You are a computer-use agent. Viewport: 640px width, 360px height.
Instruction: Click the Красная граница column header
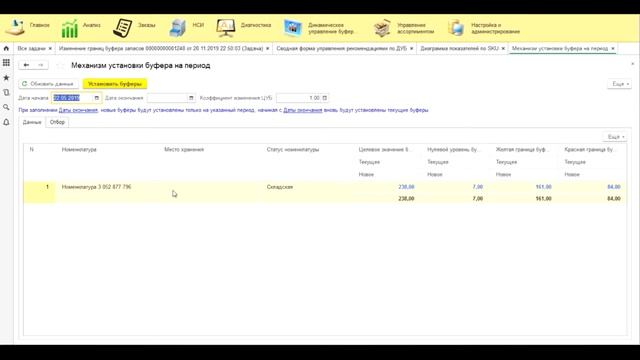tap(589, 149)
